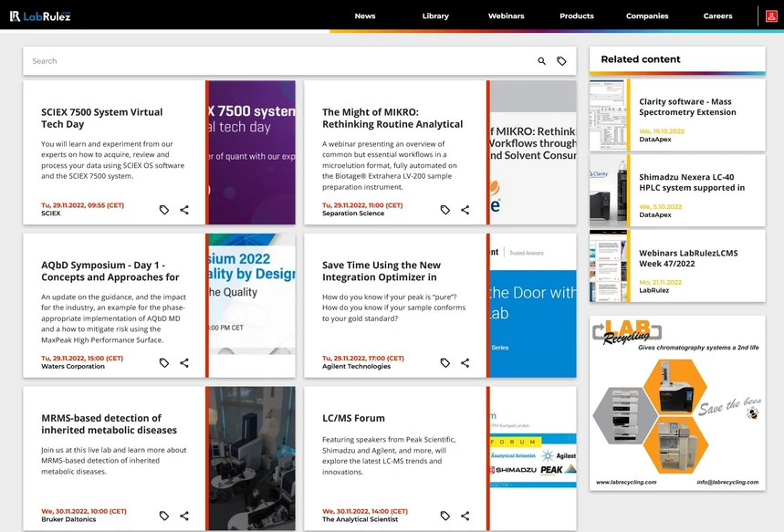Click Waters Corporation organizer name
This screenshot has height=532, width=784.
(73, 367)
